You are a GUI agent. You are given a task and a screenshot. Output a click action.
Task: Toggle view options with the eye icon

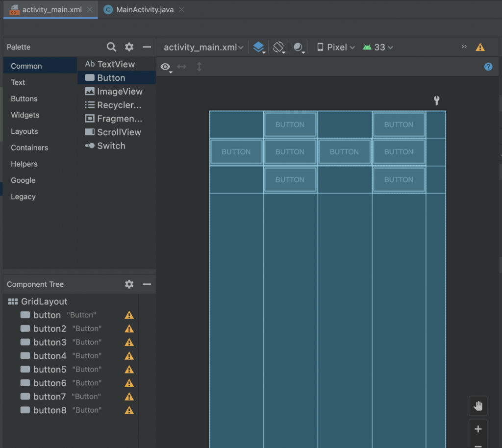165,67
